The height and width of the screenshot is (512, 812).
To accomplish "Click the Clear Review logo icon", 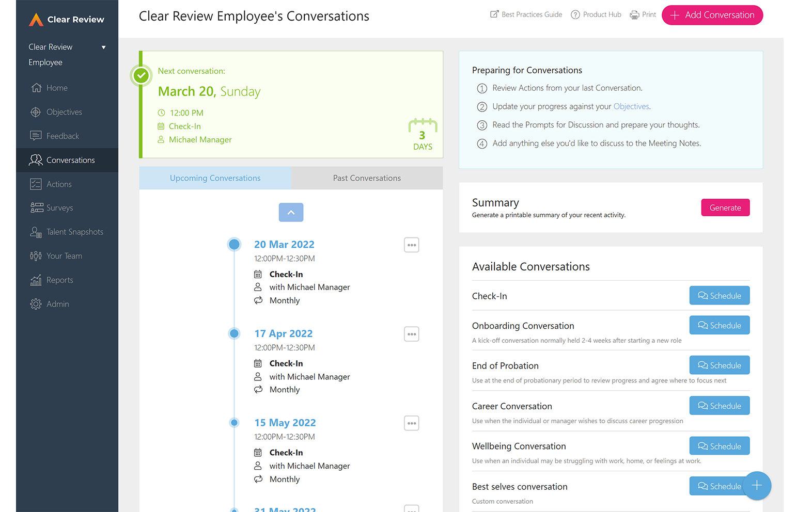I will 36,20.
